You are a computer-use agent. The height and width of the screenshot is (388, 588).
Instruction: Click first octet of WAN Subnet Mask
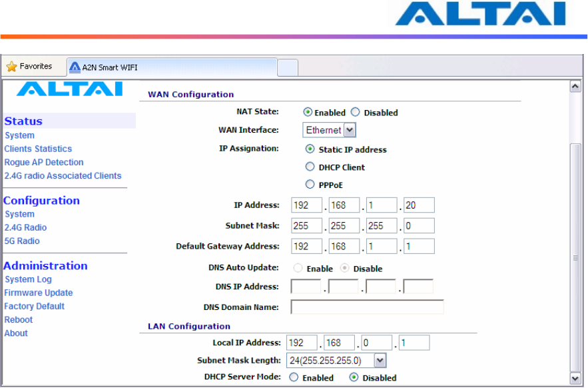[306, 226]
